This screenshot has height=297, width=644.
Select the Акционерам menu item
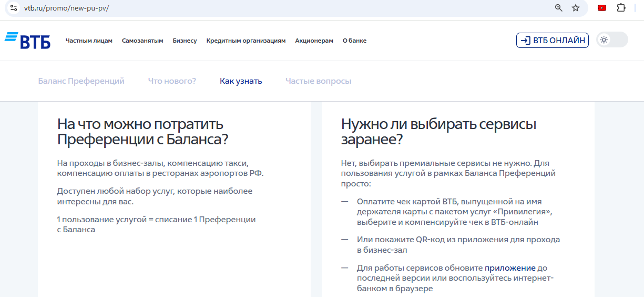pyautogui.click(x=314, y=41)
